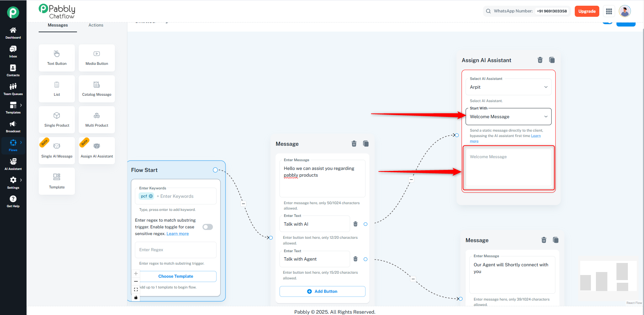Add a Media Button block
The image size is (644, 315).
coord(97,58)
